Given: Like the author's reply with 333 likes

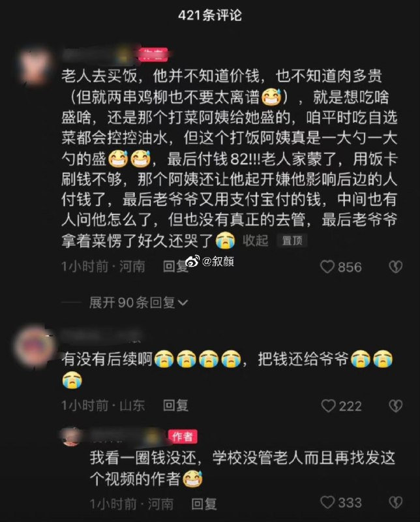Looking at the screenshot, I should [x=327, y=502].
